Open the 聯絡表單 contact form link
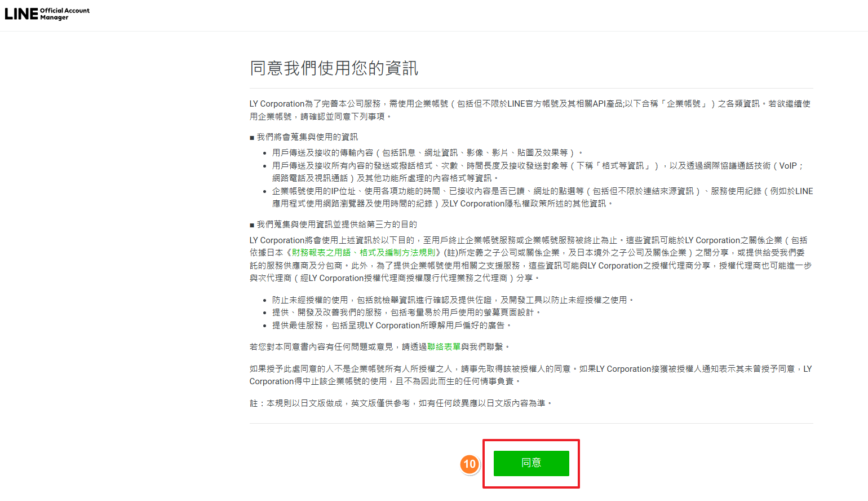This screenshot has width=868, height=501. coord(444,347)
